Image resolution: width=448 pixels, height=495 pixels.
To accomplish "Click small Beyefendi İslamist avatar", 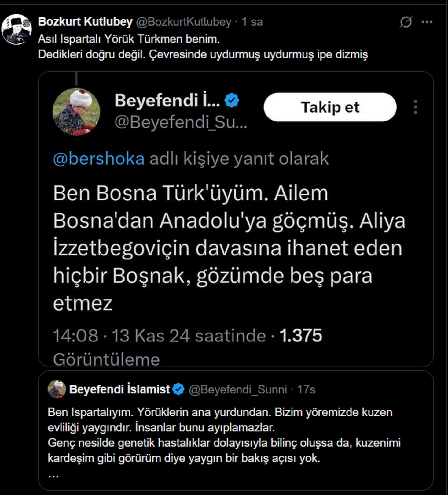I will [x=57, y=389].
